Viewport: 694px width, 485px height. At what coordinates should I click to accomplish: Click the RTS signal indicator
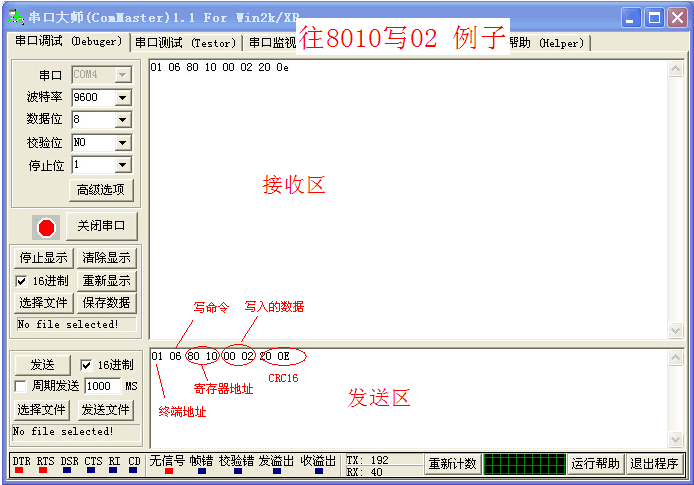coord(45,464)
